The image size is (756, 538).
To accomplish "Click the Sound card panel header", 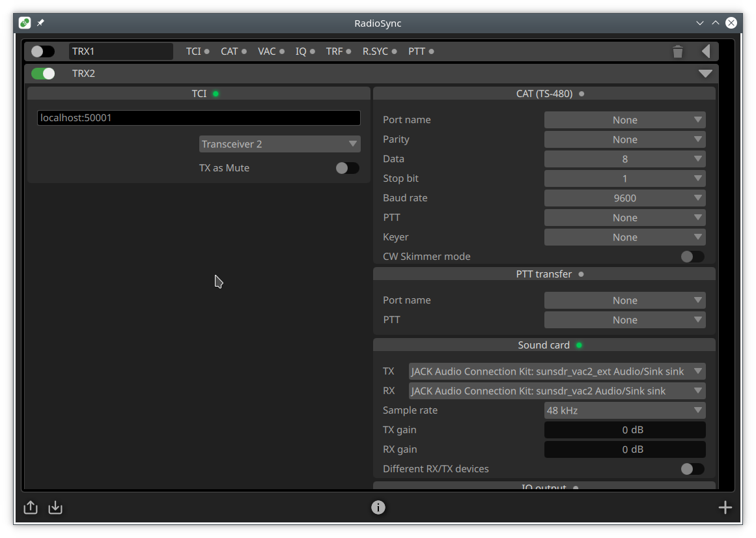I will (544, 345).
